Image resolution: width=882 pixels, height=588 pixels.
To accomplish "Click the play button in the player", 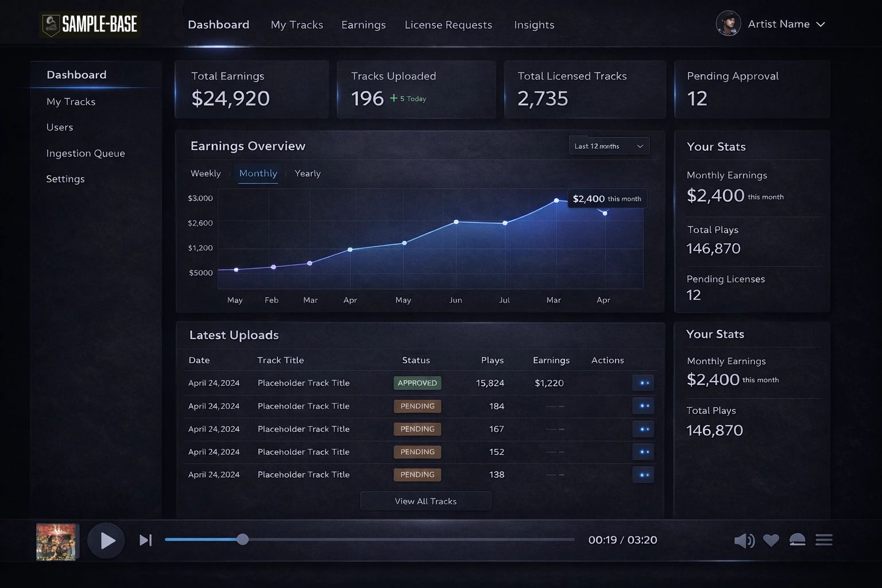I will click(106, 540).
